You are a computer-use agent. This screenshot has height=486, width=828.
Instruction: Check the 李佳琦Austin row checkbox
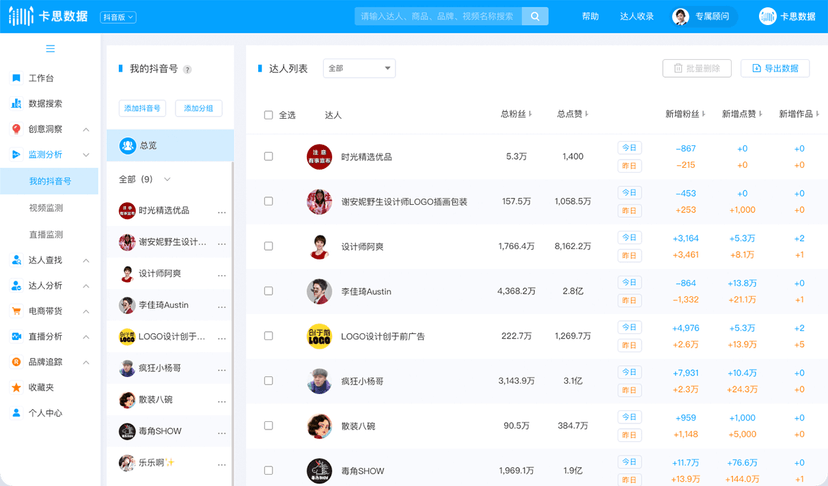[268, 291]
